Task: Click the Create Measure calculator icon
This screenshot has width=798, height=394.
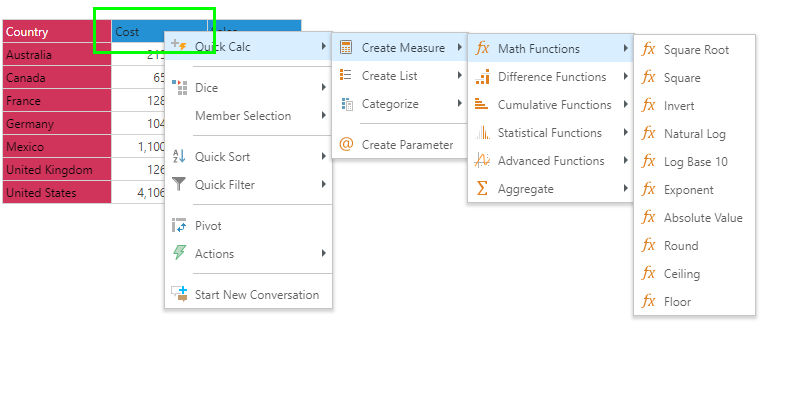Action: pos(346,48)
